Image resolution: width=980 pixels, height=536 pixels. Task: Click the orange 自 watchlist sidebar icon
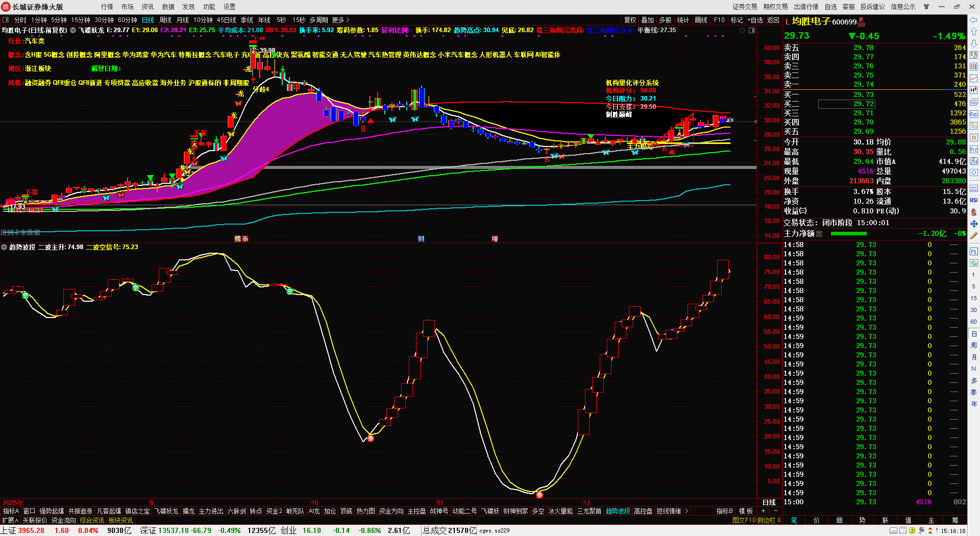(x=974, y=137)
